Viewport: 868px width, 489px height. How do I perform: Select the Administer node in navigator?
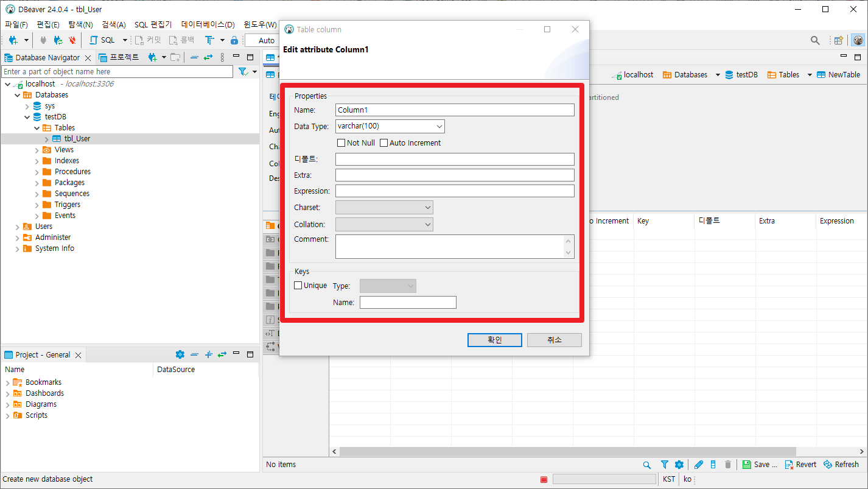click(53, 237)
